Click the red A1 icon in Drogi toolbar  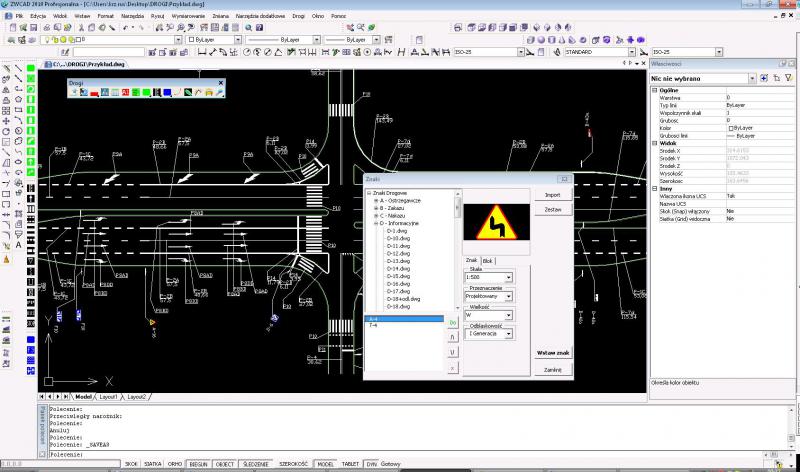[x=126, y=92]
